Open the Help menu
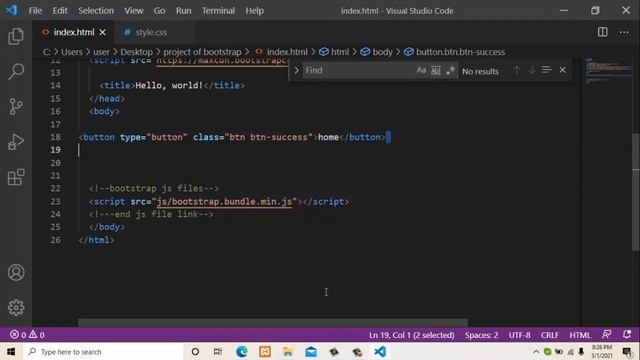The image size is (640, 360). [254, 11]
